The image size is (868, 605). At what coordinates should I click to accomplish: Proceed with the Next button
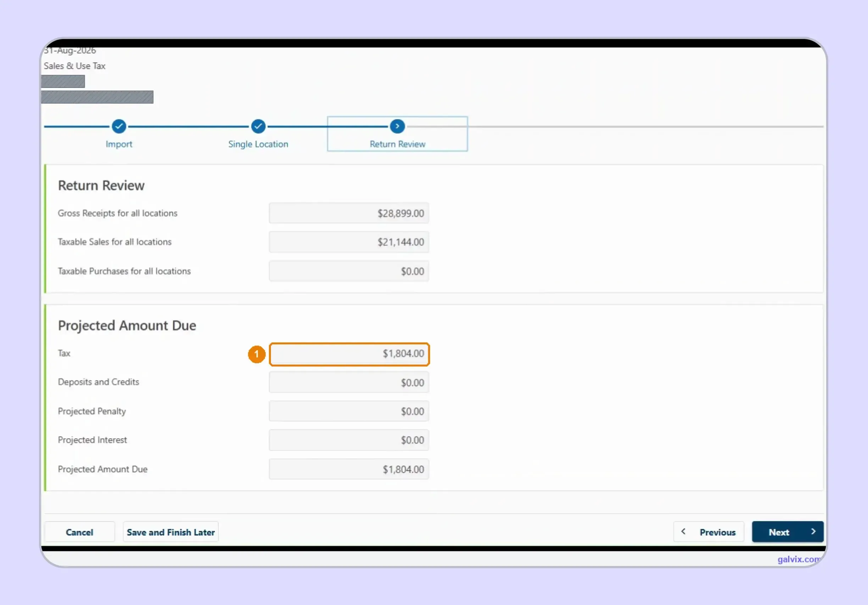(x=788, y=532)
